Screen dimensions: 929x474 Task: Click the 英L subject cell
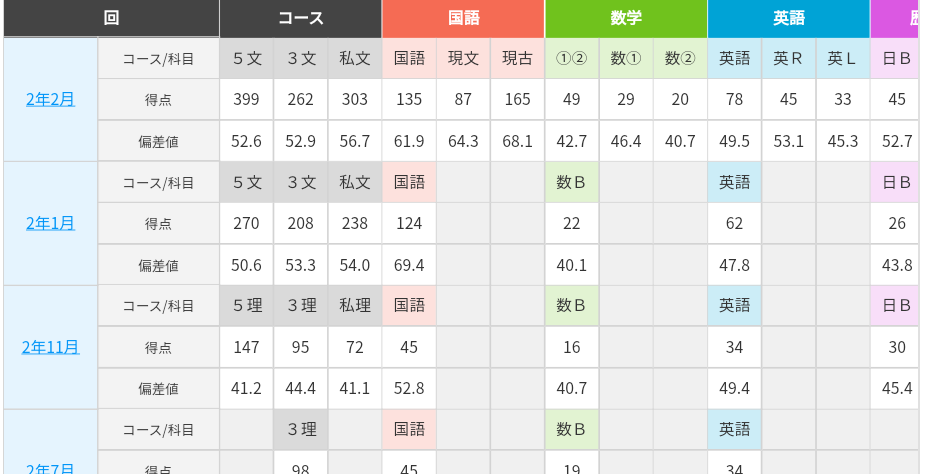coord(842,59)
